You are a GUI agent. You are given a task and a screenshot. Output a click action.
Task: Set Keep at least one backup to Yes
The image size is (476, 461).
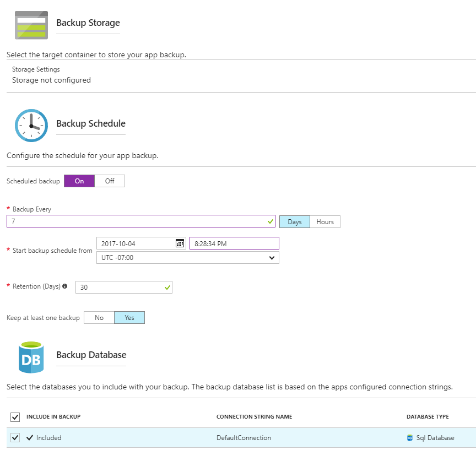129,318
